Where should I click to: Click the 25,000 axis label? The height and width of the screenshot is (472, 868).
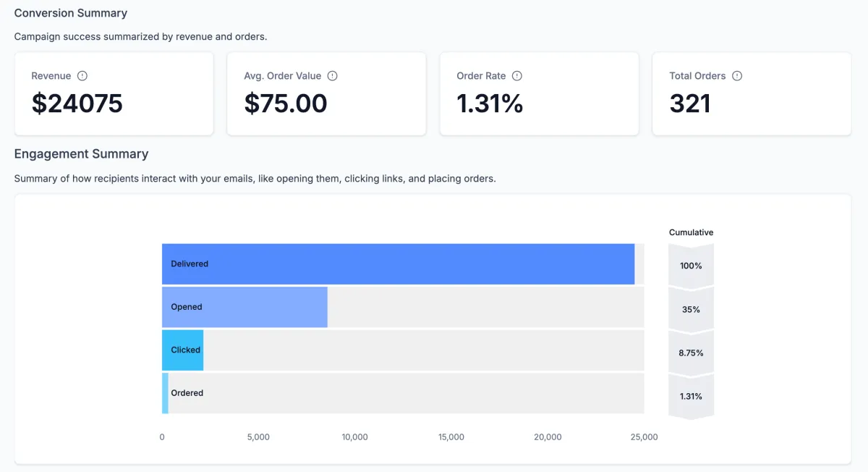pos(644,437)
